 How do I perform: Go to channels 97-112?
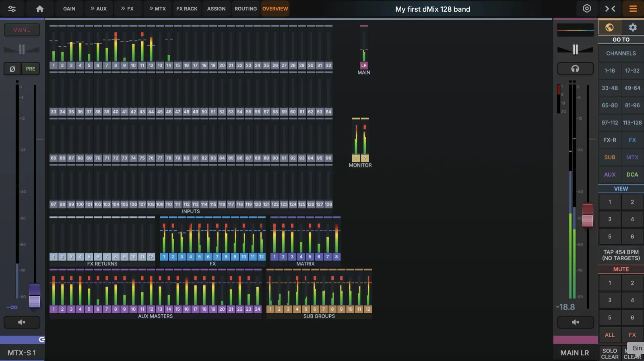coord(609,123)
